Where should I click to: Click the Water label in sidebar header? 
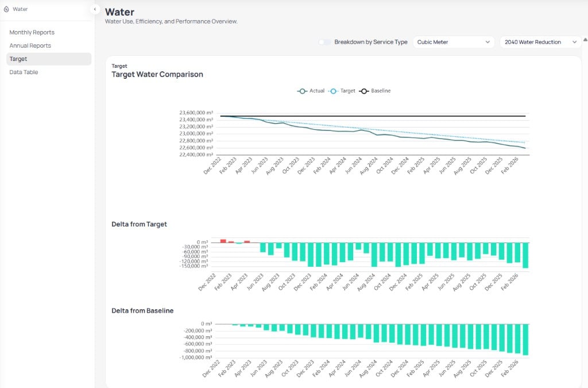pyautogui.click(x=20, y=9)
